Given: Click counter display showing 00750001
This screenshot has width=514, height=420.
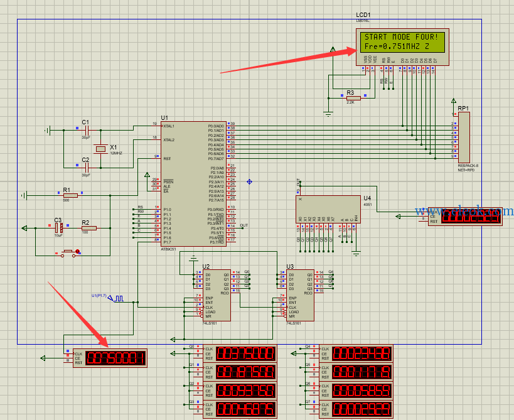Looking at the screenshot, I should tap(110, 358).
